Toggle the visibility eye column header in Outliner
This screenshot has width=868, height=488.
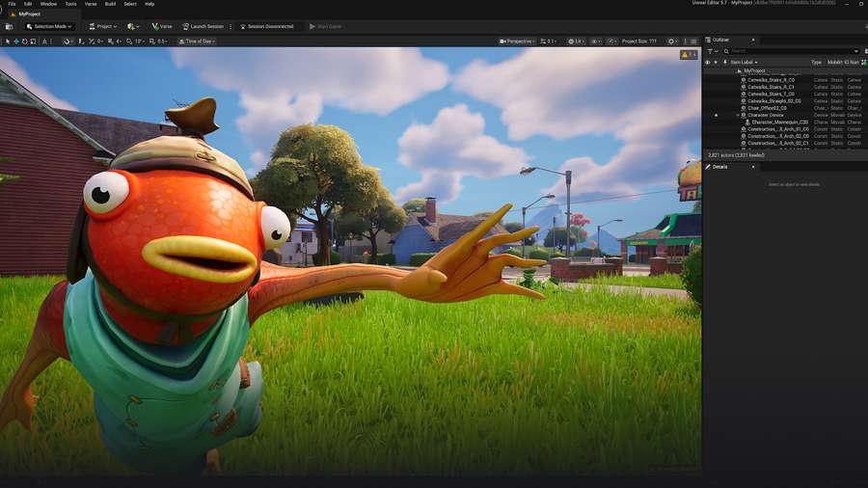pyautogui.click(x=707, y=62)
